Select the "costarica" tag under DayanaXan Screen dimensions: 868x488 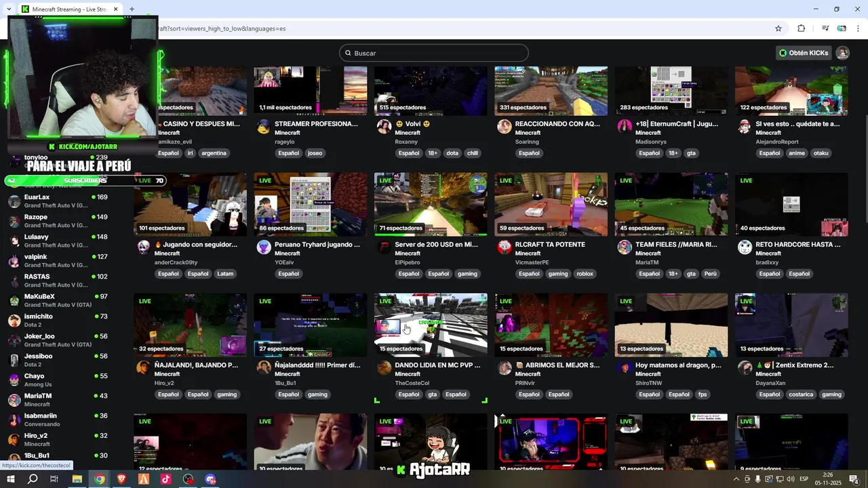coord(800,394)
